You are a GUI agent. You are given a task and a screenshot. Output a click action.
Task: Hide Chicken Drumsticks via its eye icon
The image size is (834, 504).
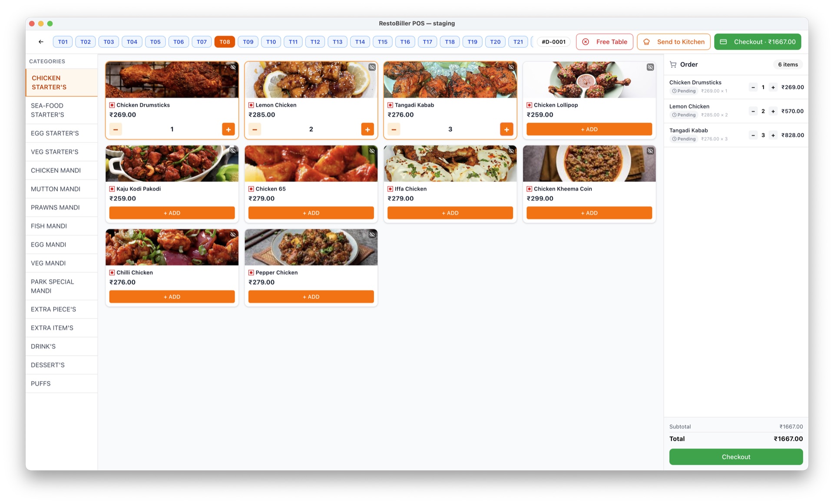coord(233,67)
